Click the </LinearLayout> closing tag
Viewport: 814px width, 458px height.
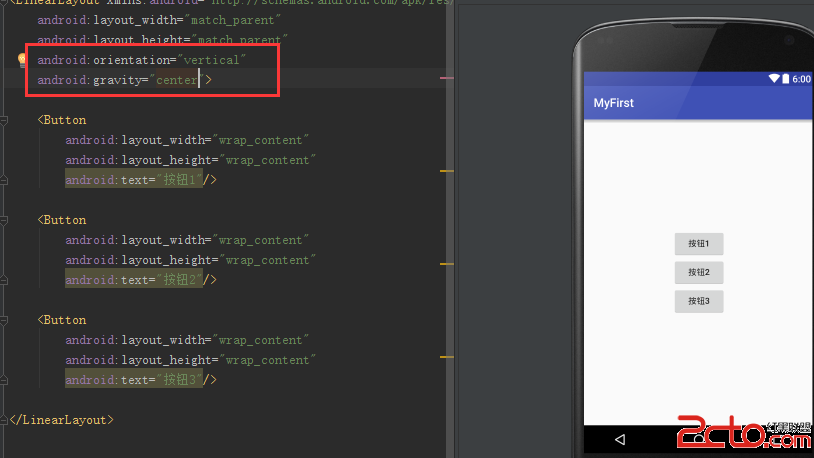coord(61,420)
